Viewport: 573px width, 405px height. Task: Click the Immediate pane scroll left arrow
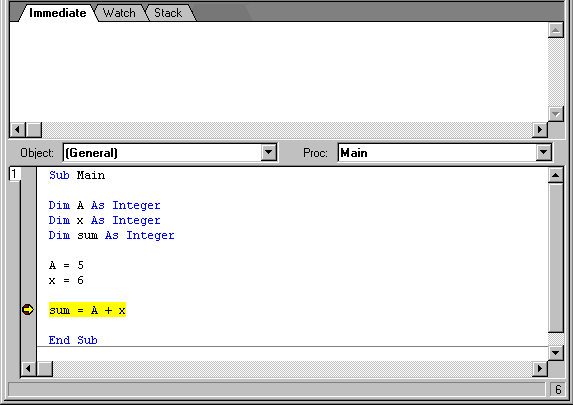pos(17,130)
